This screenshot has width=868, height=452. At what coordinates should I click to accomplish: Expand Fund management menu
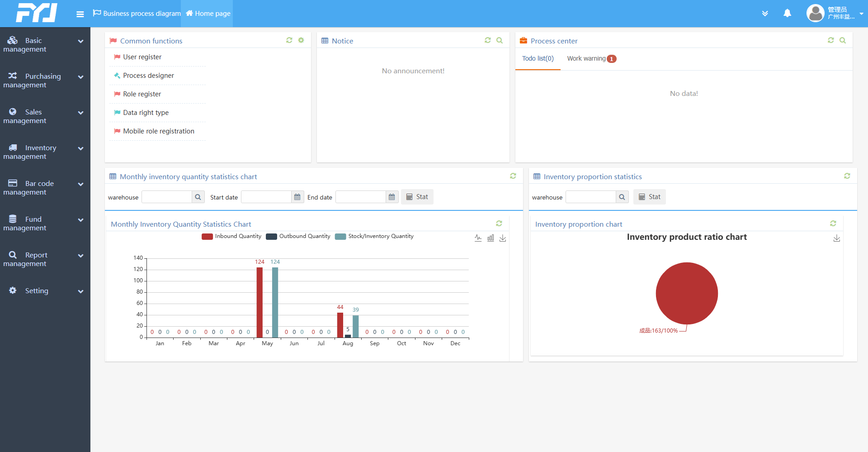pyautogui.click(x=45, y=224)
